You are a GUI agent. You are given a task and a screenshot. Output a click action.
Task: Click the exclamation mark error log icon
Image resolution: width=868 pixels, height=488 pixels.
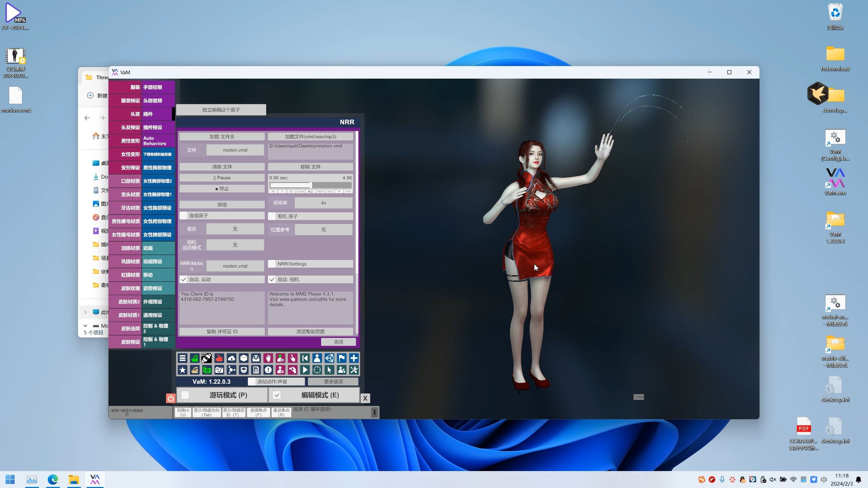268,370
